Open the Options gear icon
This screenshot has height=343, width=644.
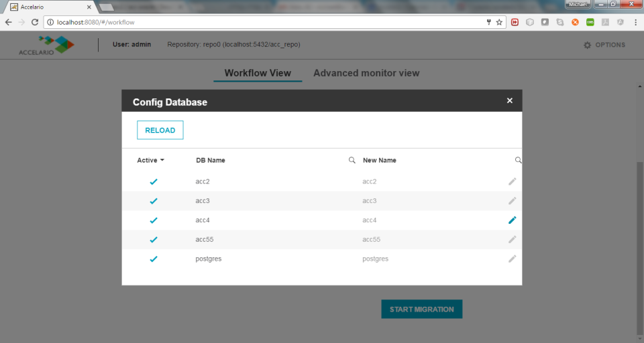click(588, 45)
